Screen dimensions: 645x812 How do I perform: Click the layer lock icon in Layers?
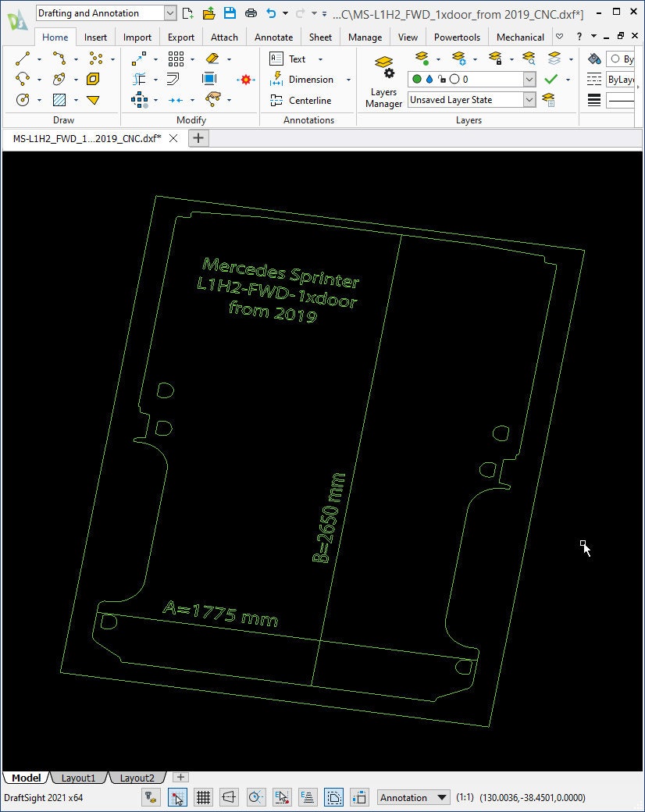click(x=496, y=59)
